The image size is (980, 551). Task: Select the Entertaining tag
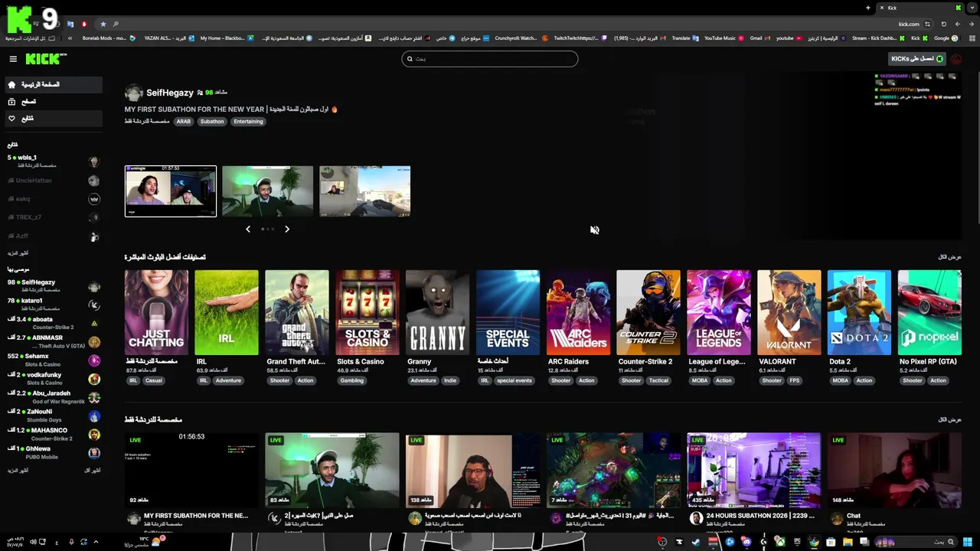click(248, 122)
